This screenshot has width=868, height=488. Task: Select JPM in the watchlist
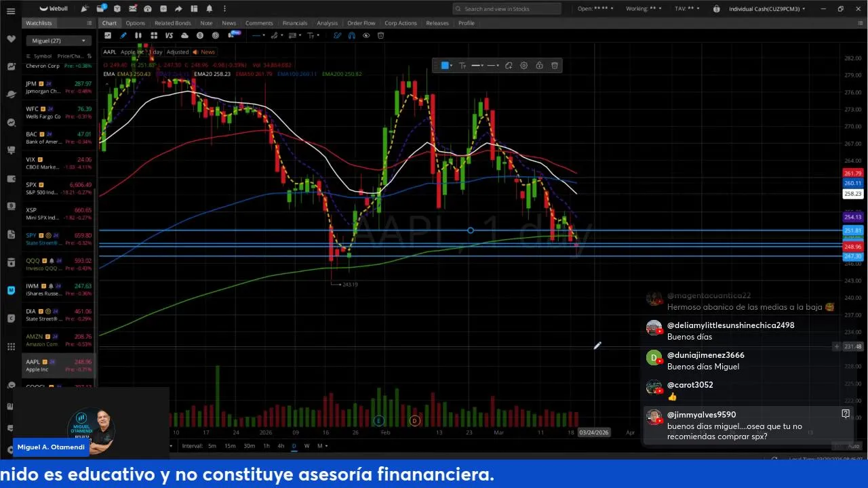(58, 87)
